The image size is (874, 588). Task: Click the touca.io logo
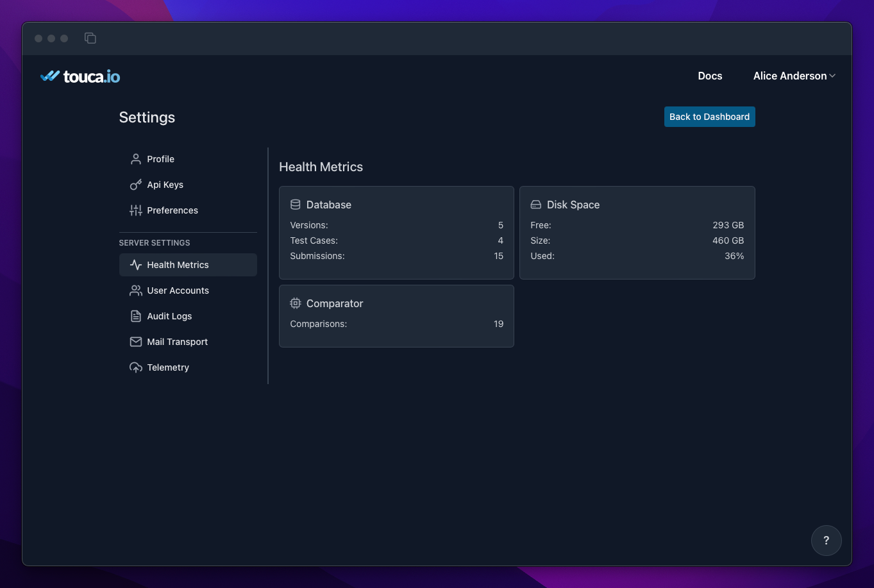[80, 76]
